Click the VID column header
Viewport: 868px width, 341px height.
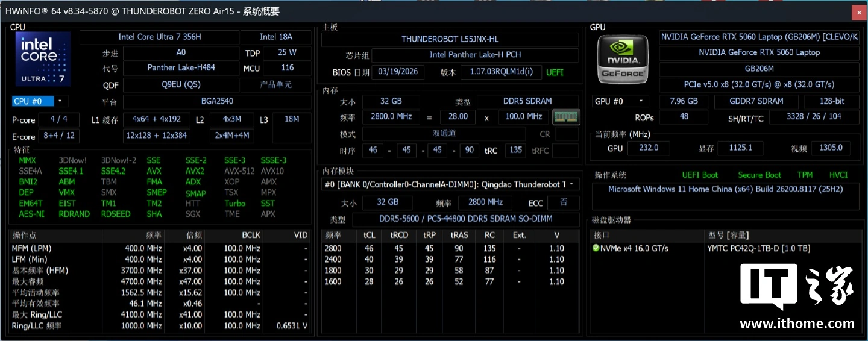[287, 235]
